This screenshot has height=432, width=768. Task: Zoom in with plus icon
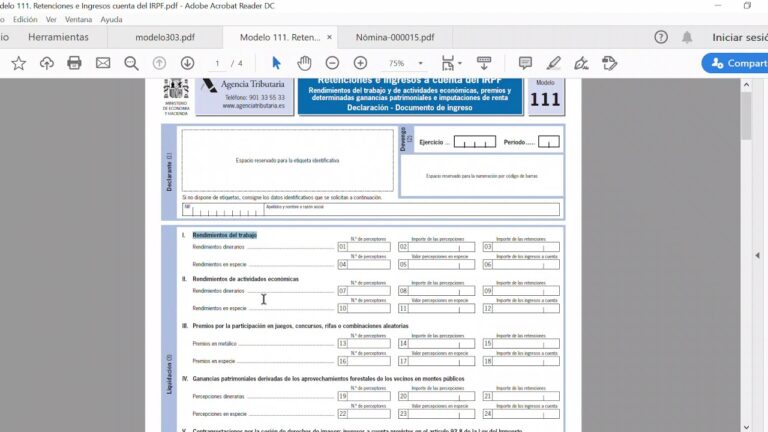tap(360, 63)
